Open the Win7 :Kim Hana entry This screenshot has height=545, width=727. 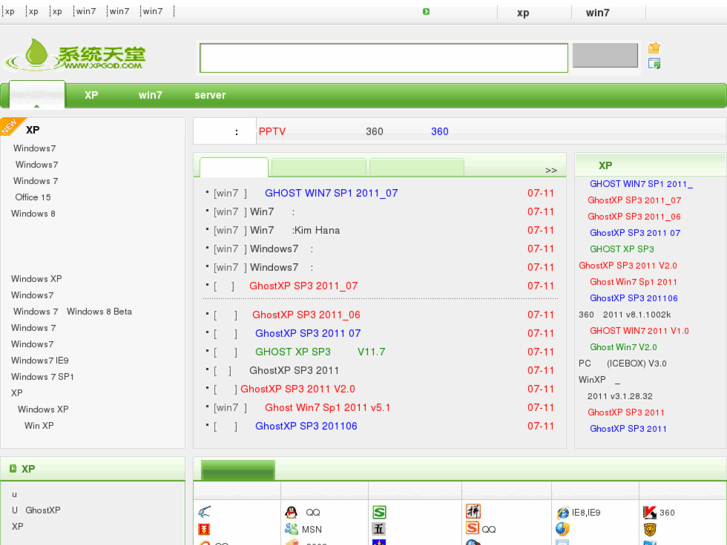[295, 230]
